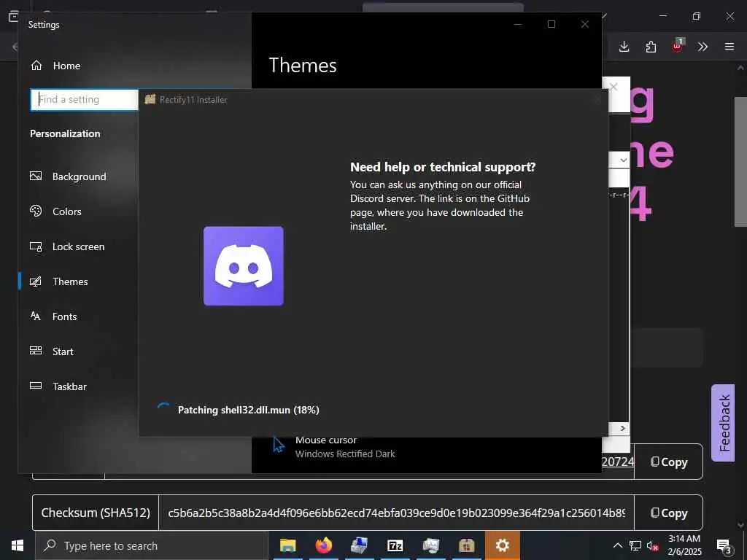Viewport: 747px width, 560px height.
Task: Click the Taskbar icon in sidebar
Action: (x=36, y=386)
